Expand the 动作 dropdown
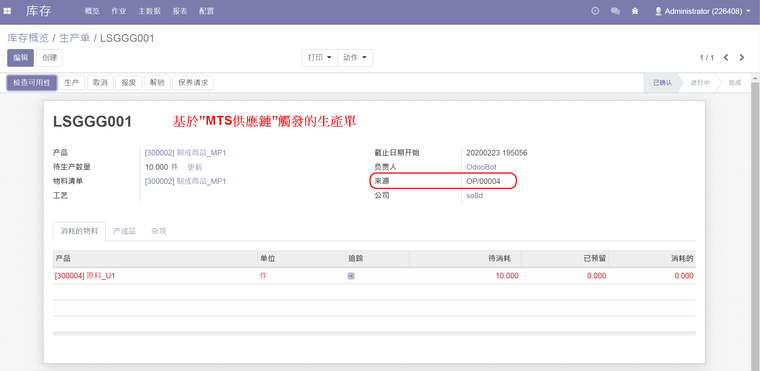Image resolution: width=760 pixels, height=371 pixels. pyautogui.click(x=355, y=57)
